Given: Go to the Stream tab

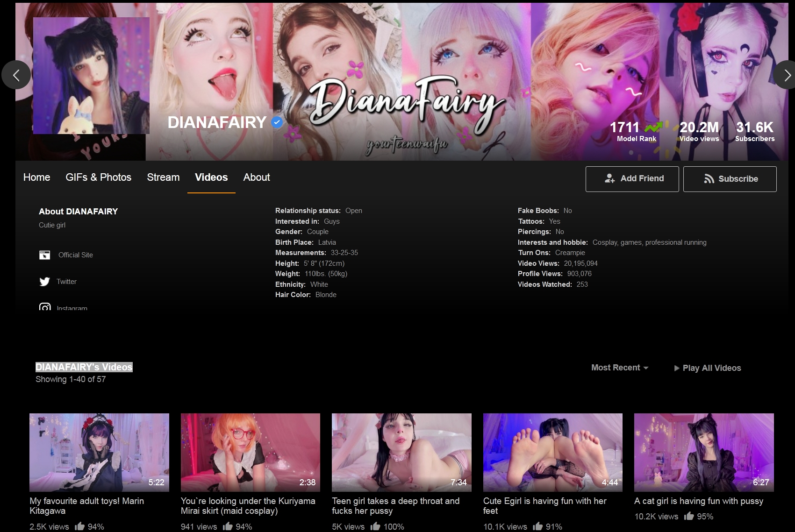Looking at the screenshot, I should click(x=163, y=177).
